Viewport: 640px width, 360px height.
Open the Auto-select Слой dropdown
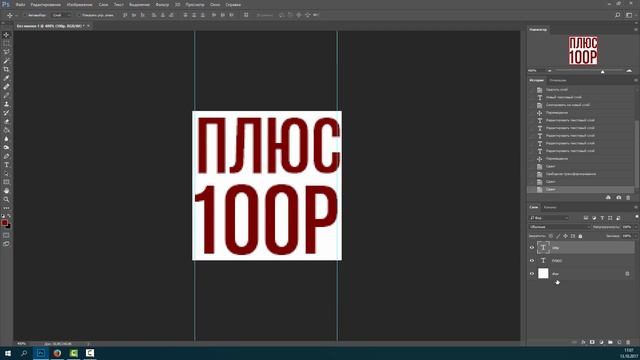(61, 15)
